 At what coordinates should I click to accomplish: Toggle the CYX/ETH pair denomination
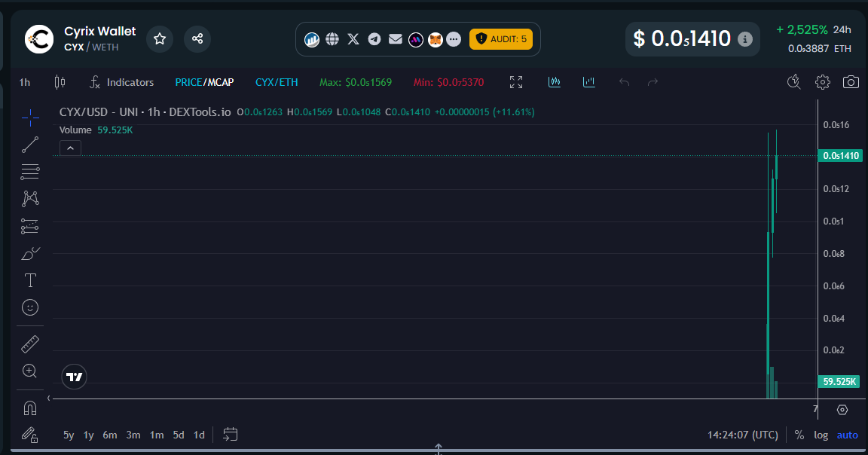click(x=277, y=82)
